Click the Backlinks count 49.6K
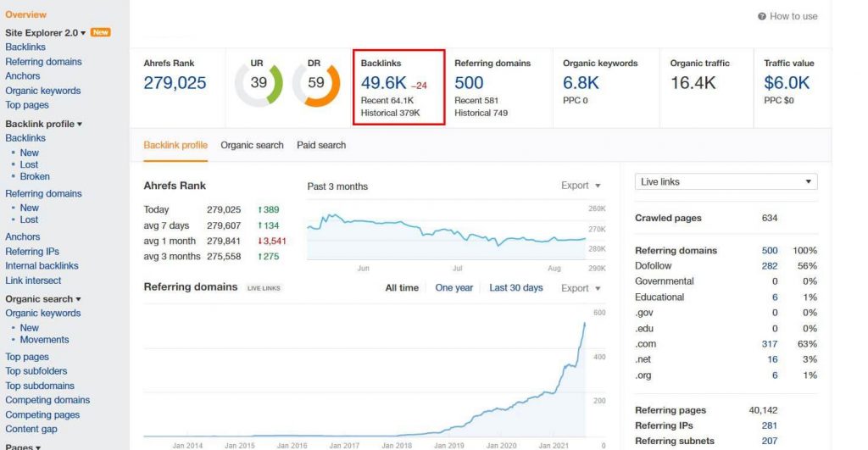Image resolution: width=868 pixels, height=450 pixels. tap(384, 83)
